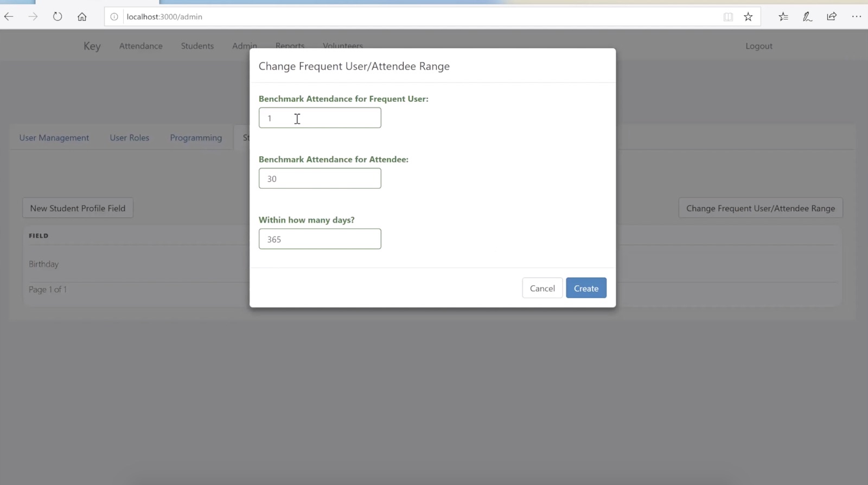This screenshot has width=868, height=485.
Task: Select the 'Within how many days' field
Action: [320, 239]
